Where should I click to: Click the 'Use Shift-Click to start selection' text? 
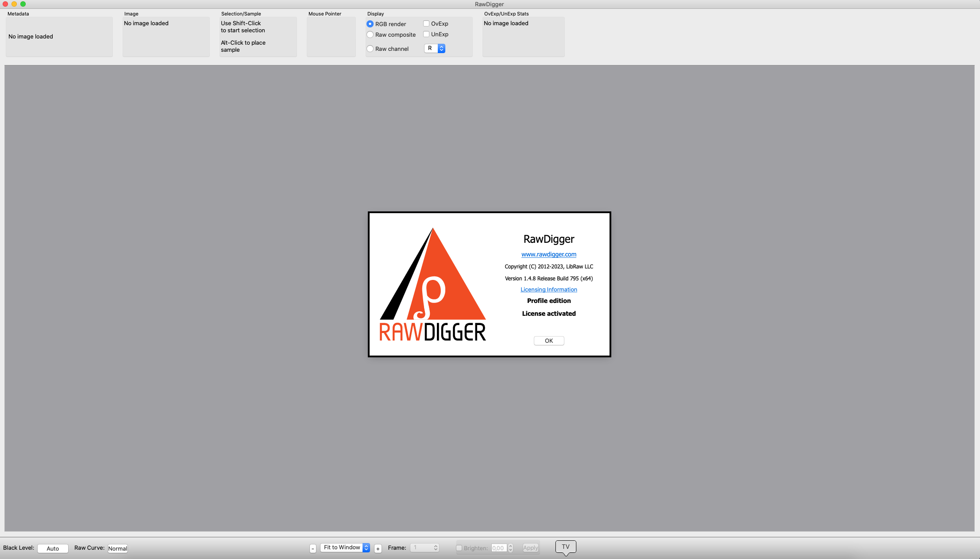pyautogui.click(x=243, y=27)
